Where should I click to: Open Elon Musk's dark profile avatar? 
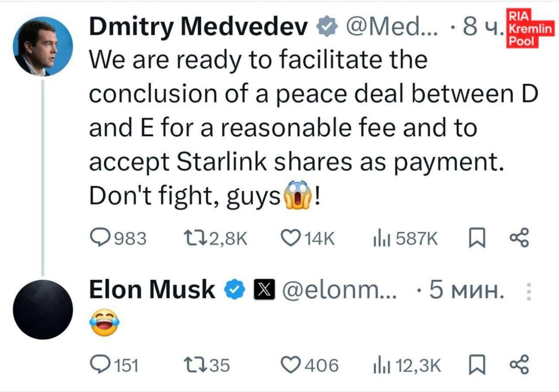(x=43, y=309)
